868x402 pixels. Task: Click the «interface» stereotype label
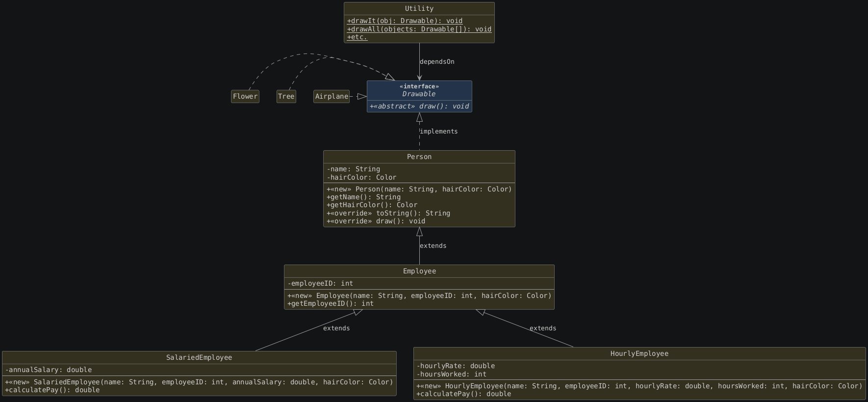click(x=419, y=86)
